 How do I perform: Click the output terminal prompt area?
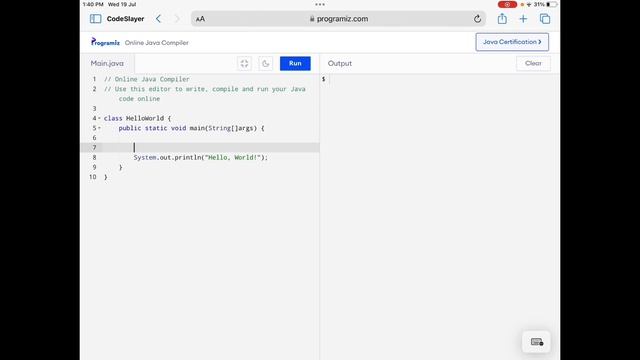[440, 79]
